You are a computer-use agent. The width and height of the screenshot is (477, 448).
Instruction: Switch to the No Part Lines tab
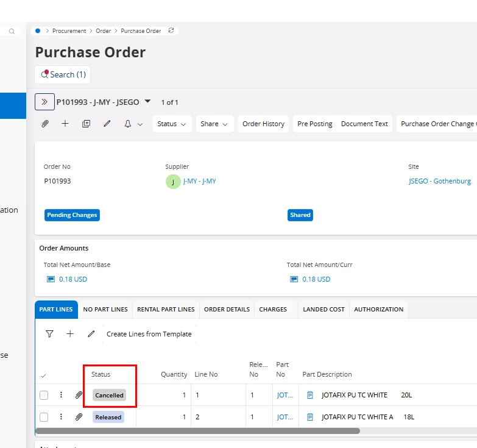[105, 309]
